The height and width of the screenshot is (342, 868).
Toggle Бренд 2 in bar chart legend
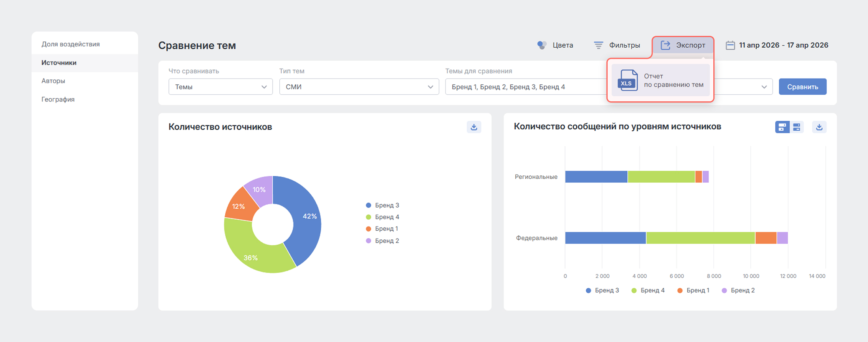[x=738, y=290]
